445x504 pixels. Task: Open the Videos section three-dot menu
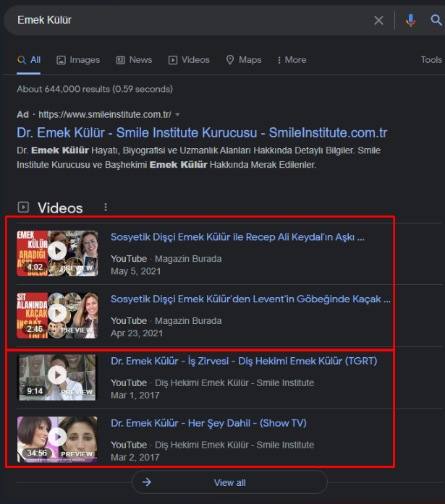coord(106,208)
